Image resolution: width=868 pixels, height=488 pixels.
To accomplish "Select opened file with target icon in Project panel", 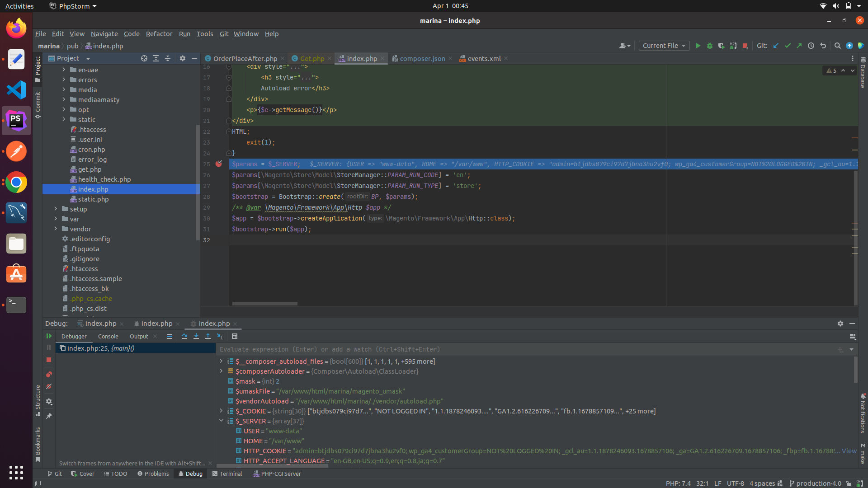I will pyautogui.click(x=144, y=58).
